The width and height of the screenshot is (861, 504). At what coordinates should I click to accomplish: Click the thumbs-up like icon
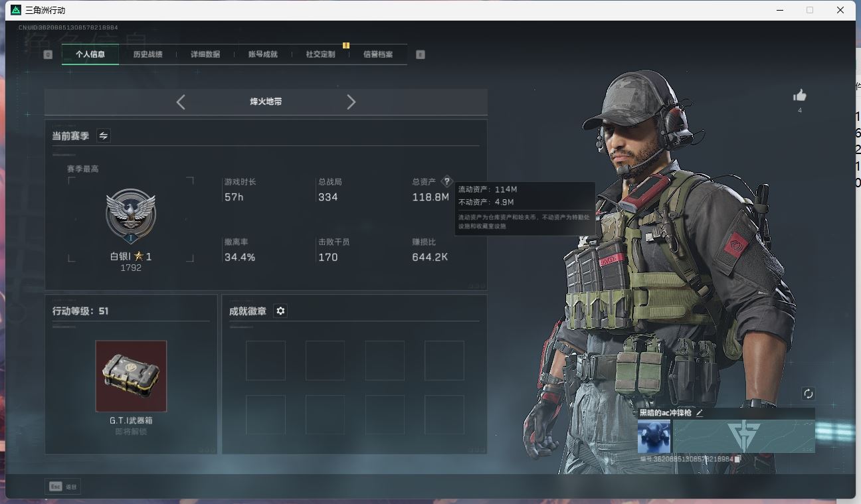[800, 96]
